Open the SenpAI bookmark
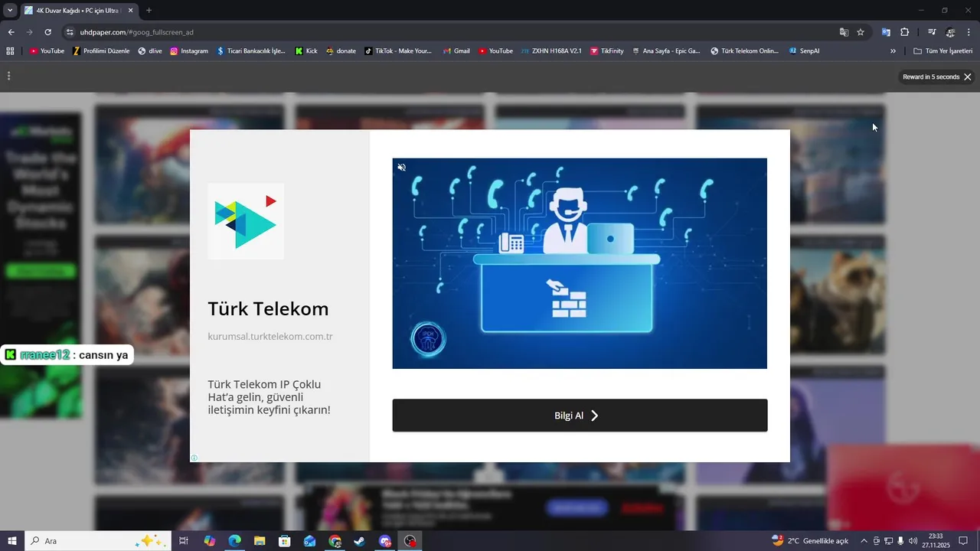 [805, 51]
